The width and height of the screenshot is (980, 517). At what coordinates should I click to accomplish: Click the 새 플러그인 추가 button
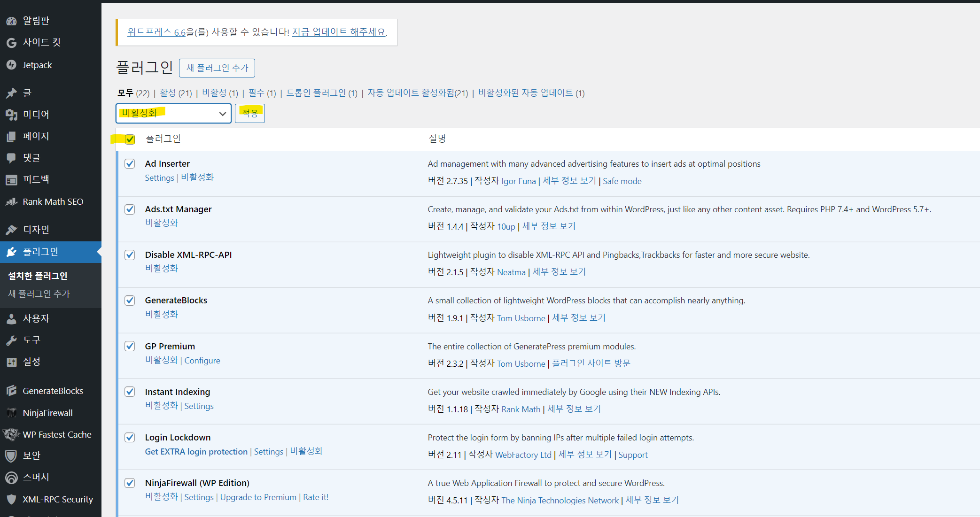217,68
